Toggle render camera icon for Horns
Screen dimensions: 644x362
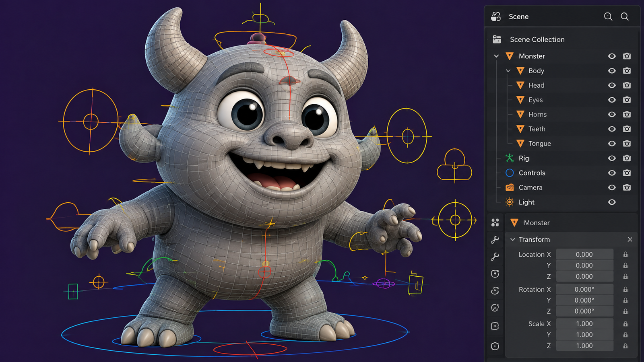627,114
